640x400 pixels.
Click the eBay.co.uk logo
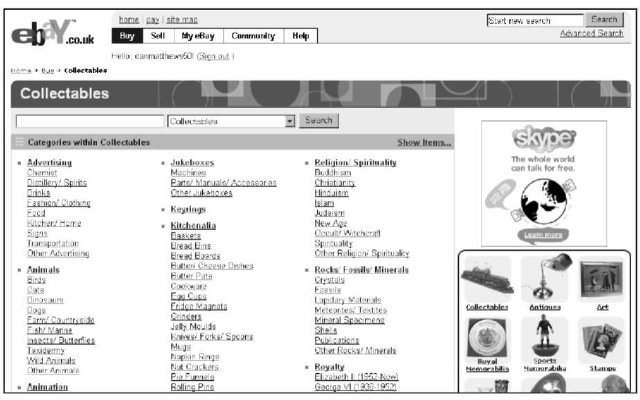(x=53, y=33)
